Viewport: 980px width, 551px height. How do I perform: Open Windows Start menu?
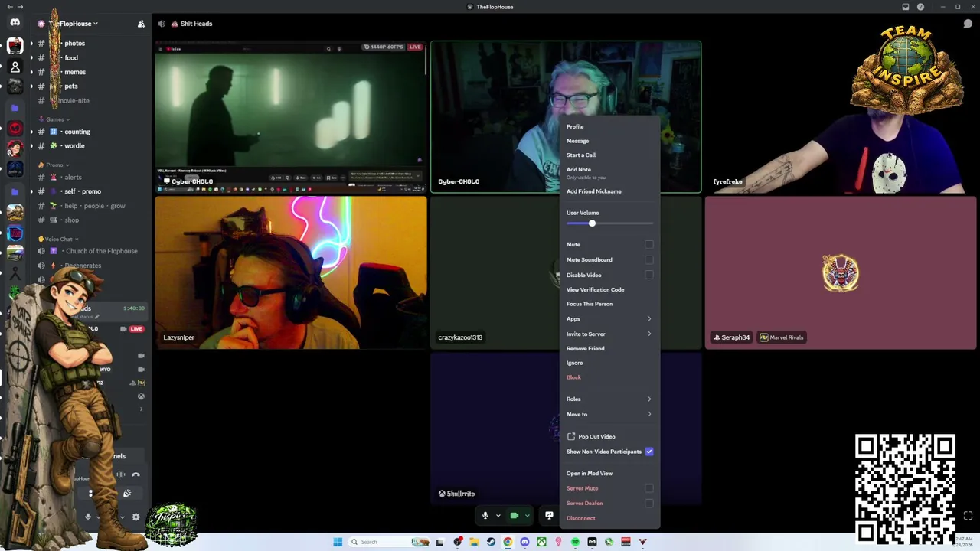[338, 542]
